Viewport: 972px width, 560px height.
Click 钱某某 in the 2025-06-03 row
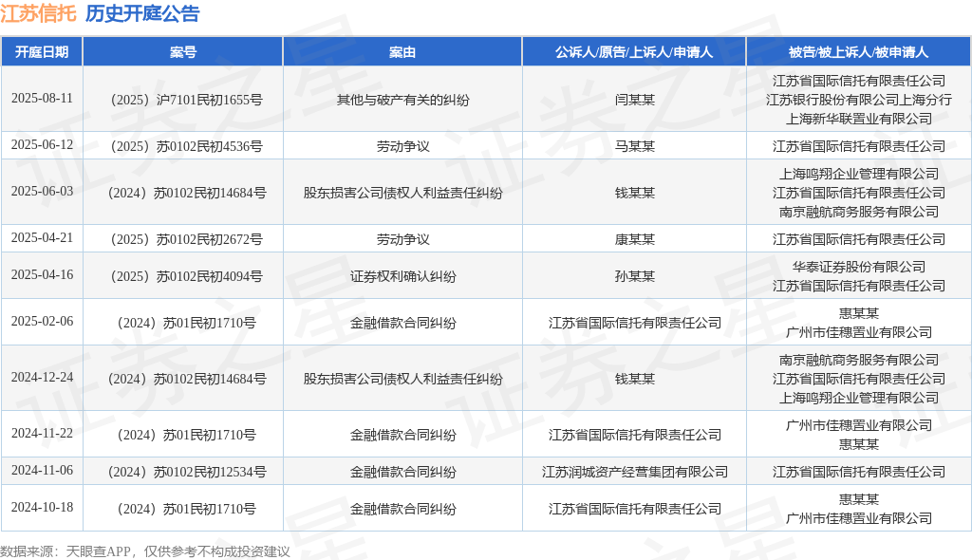634,193
